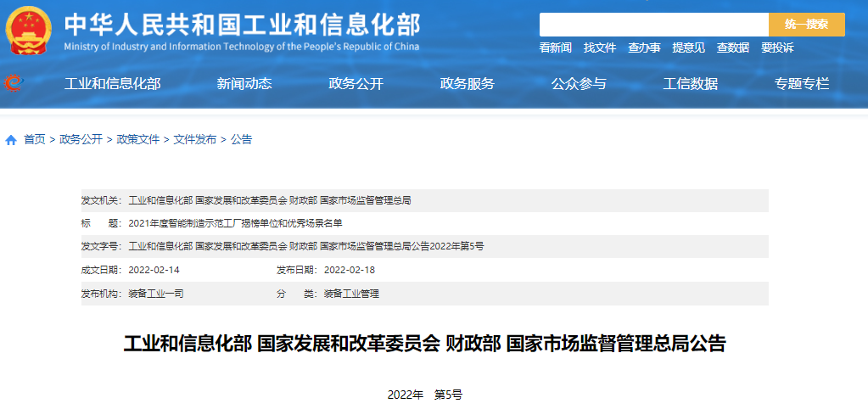Open 查办事 quick link

[x=644, y=48]
